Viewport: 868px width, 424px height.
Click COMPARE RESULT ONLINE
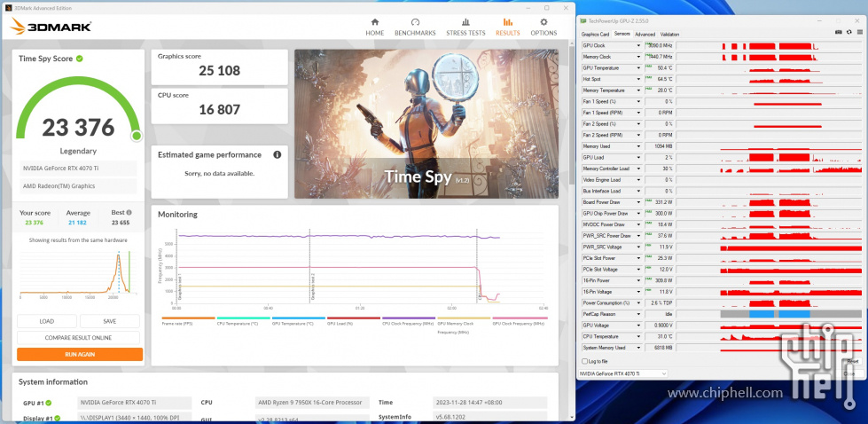(78, 338)
